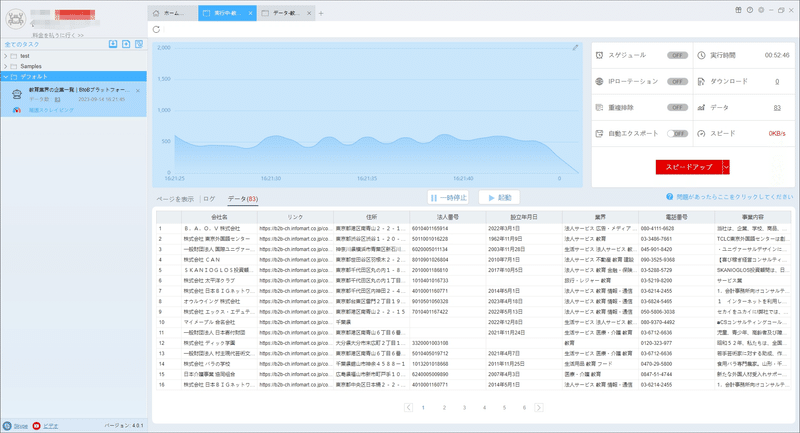
Task: Click the speed gauge icon under the task
Action: [x=17, y=110]
